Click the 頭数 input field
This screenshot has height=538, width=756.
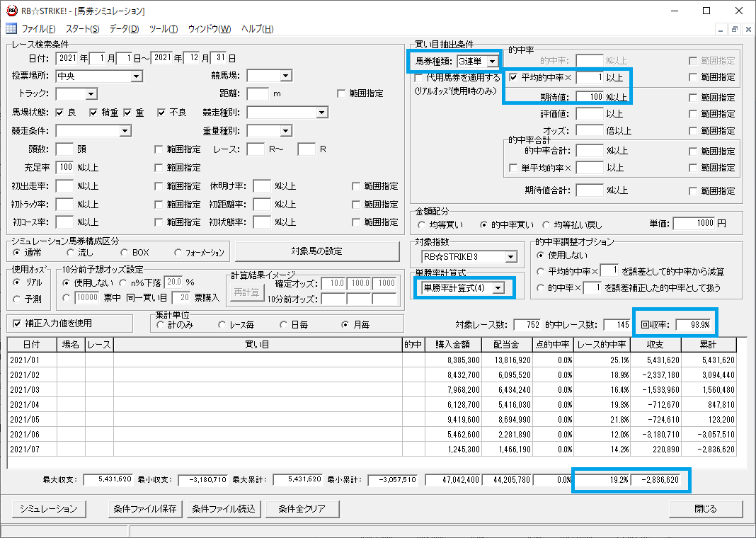coord(64,149)
